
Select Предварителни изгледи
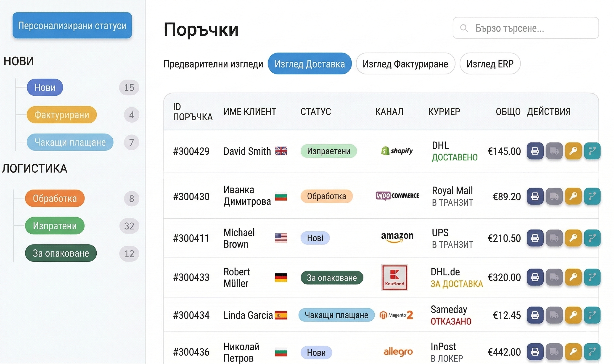(213, 63)
